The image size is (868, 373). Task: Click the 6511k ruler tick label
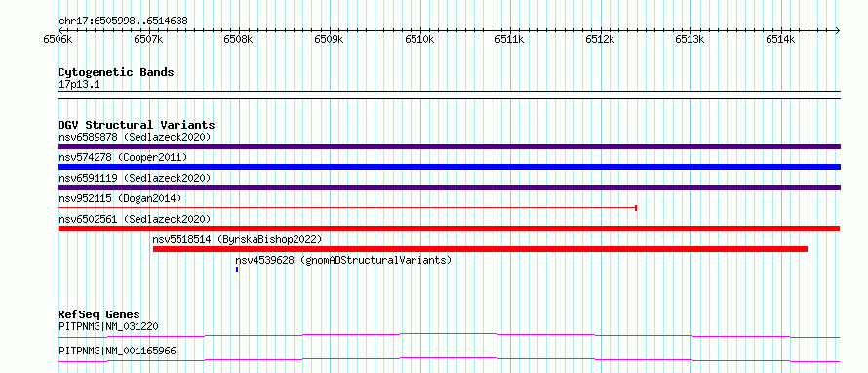[x=510, y=40]
